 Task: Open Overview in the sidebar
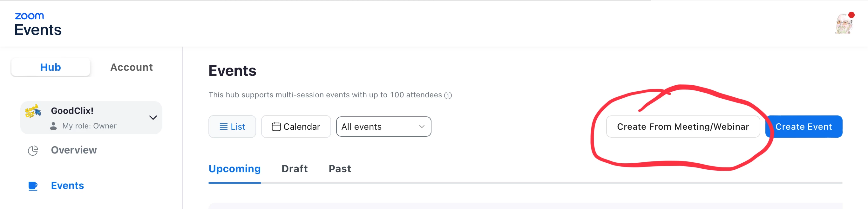click(x=74, y=150)
